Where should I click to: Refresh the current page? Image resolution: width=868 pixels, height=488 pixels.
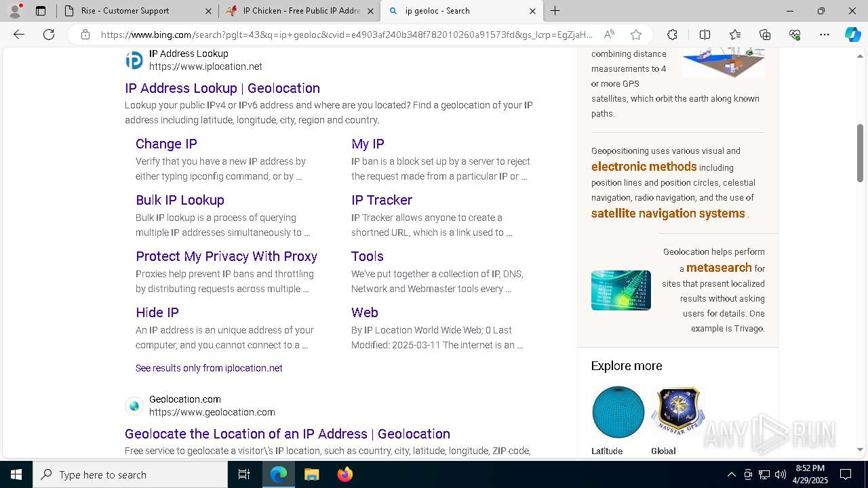(x=49, y=35)
